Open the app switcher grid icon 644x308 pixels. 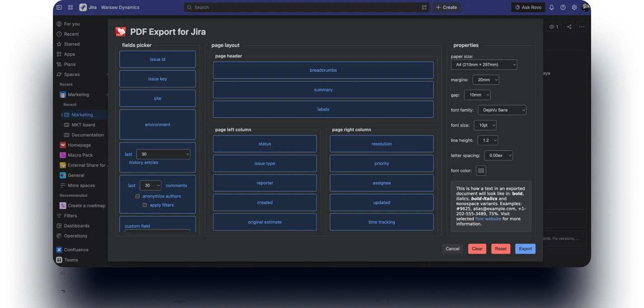[71, 7]
